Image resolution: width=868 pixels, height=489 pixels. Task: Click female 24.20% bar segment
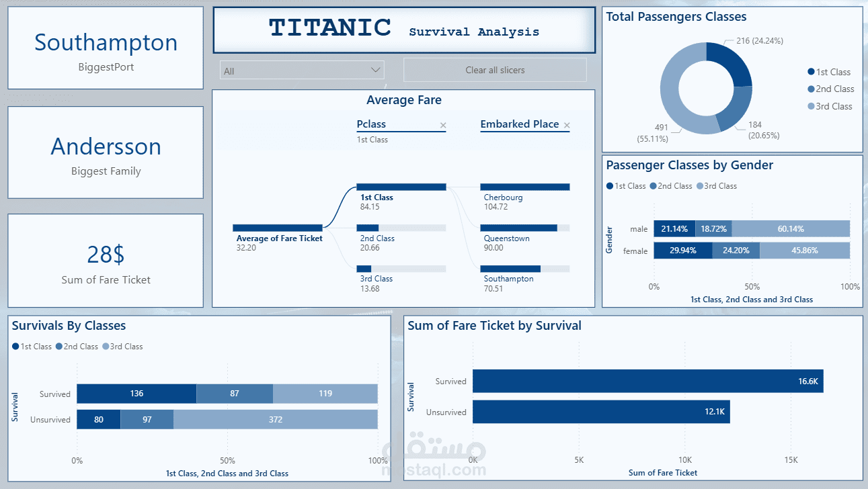736,251
